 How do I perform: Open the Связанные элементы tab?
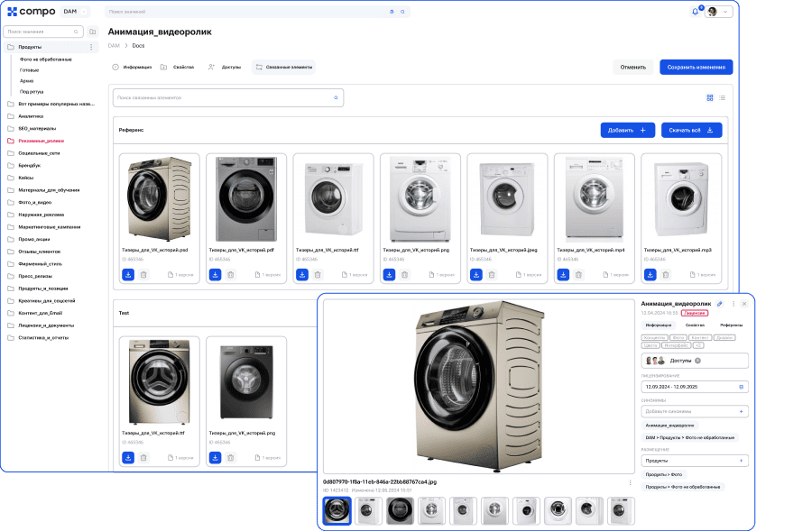point(284,67)
